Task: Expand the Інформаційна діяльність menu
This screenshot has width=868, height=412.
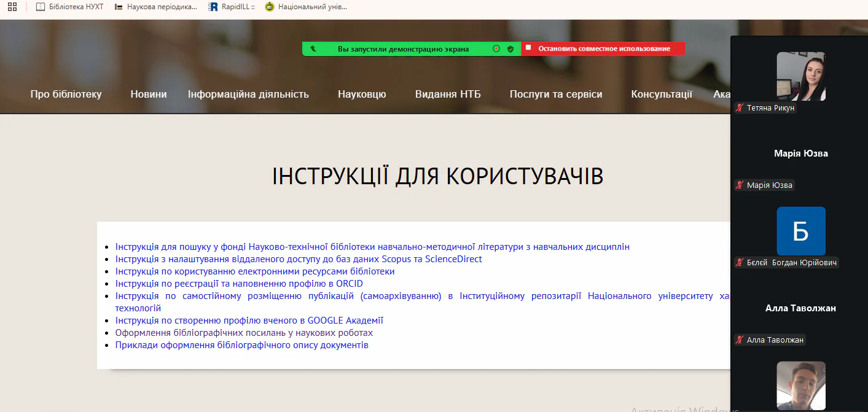Action: tap(248, 94)
